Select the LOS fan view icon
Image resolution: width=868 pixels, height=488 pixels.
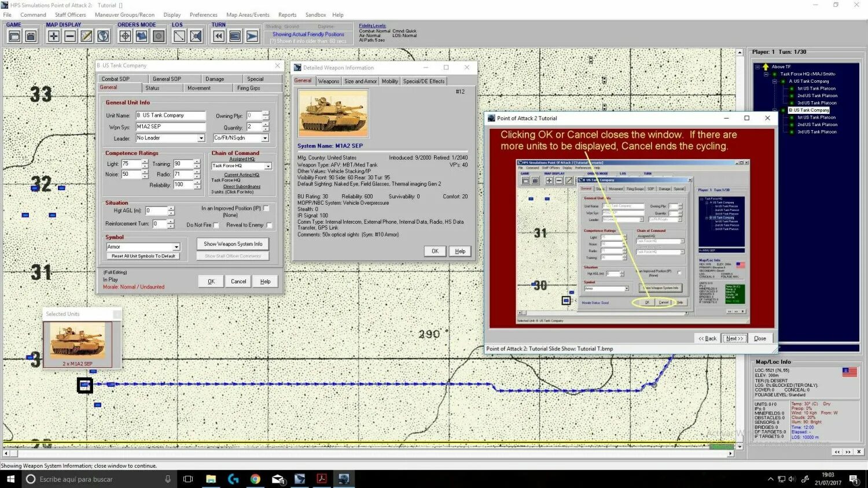196,36
